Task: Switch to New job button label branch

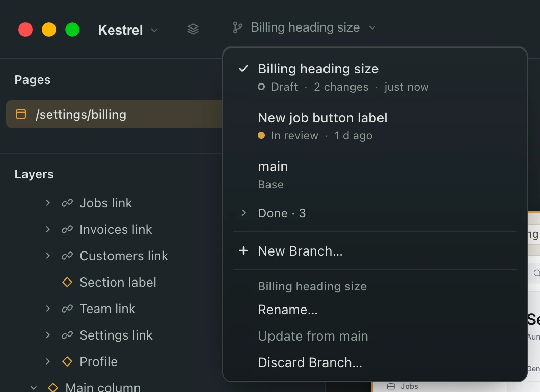Action: coord(375,126)
